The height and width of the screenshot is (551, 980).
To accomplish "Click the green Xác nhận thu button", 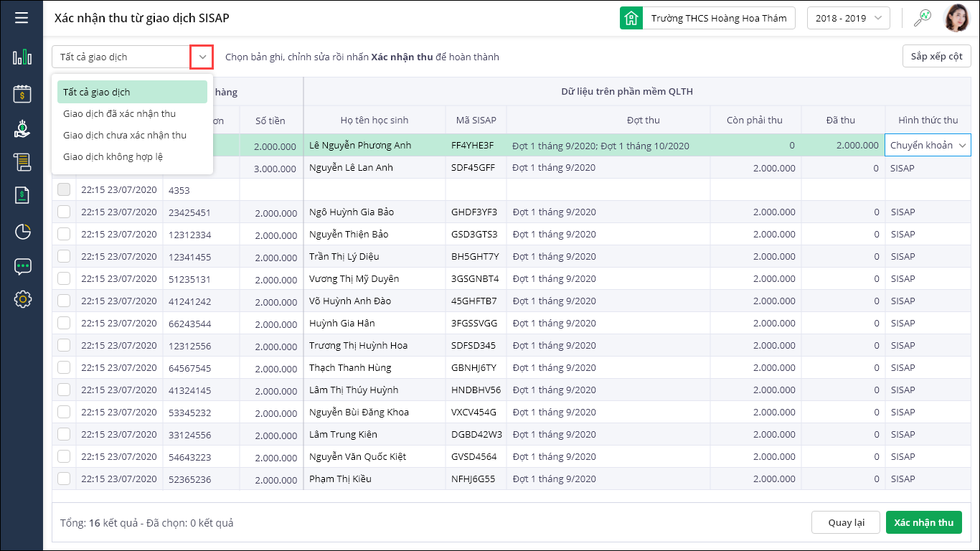I will click(x=923, y=522).
